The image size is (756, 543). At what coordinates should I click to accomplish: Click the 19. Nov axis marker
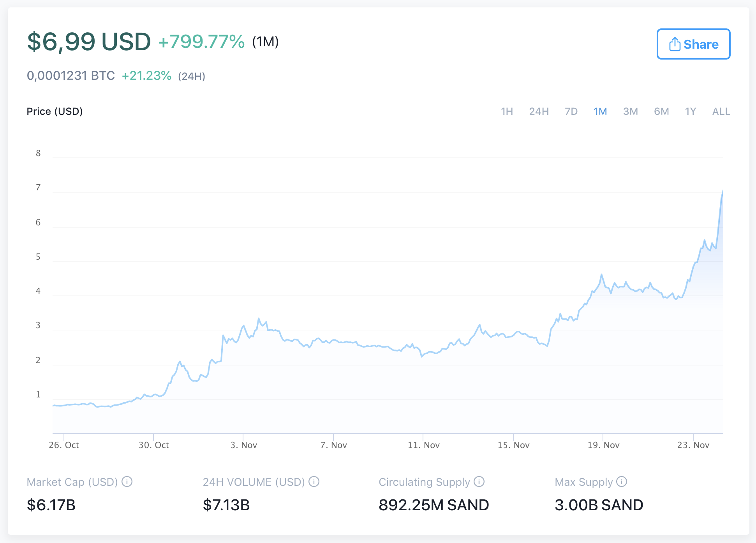[603, 445]
